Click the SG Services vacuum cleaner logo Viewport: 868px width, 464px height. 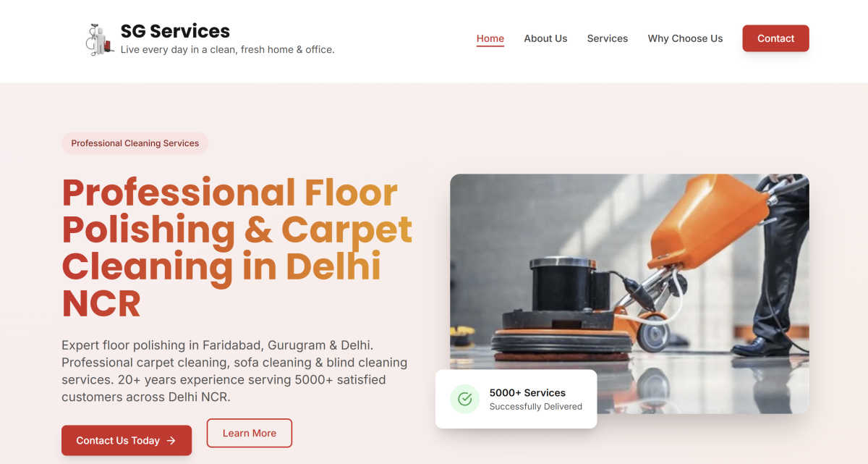click(100, 39)
